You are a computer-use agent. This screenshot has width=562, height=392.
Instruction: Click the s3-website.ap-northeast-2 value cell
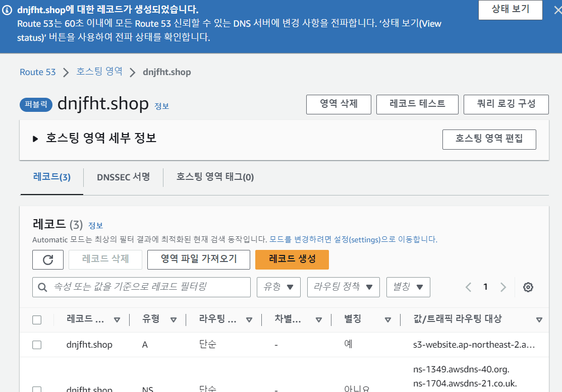pos(474,345)
